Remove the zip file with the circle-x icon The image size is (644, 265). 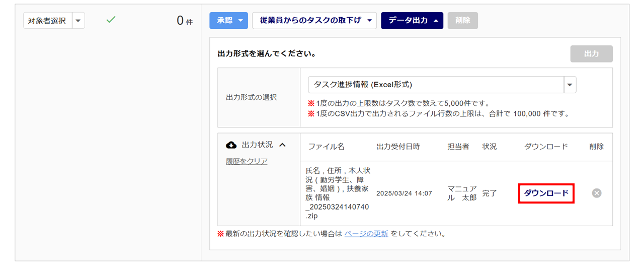pyautogui.click(x=597, y=193)
